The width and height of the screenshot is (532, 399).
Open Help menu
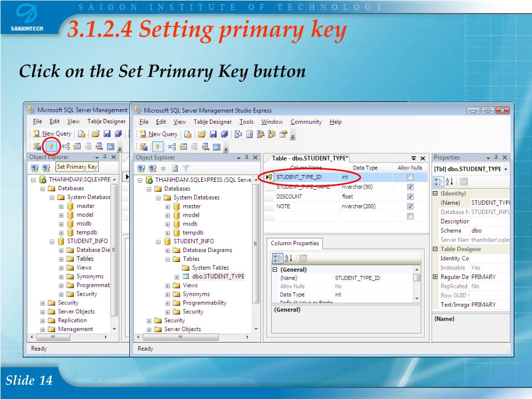(336, 122)
